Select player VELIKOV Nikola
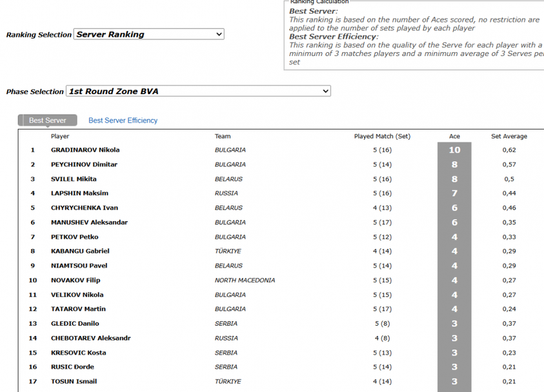This screenshot has width=544, height=392. click(x=77, y=295)
